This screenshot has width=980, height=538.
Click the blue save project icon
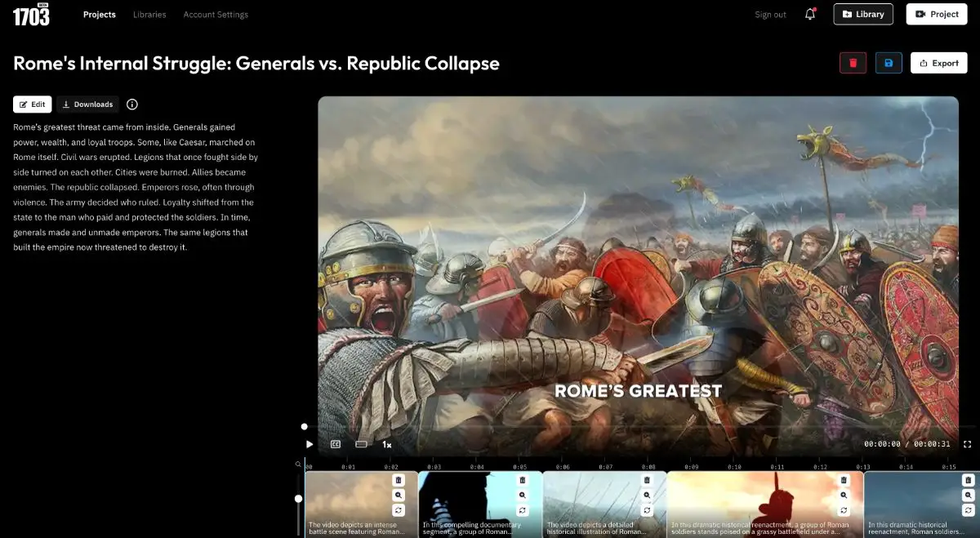click(x=889, y=63)
